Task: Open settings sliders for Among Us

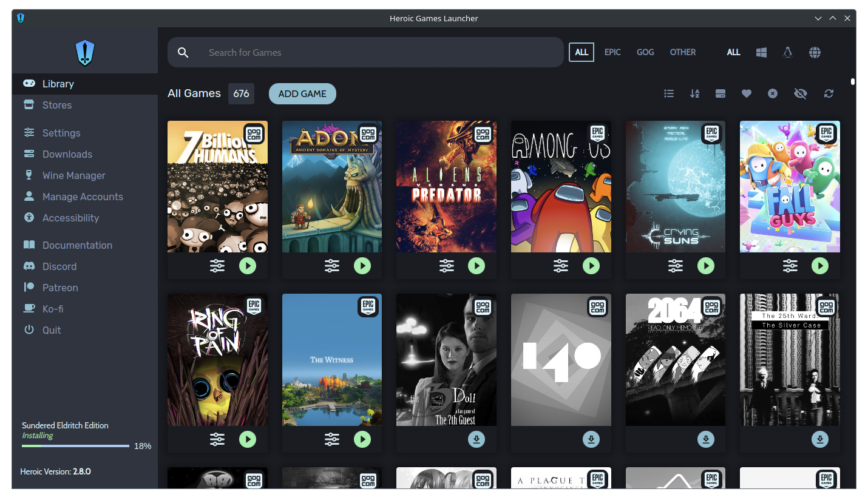Action: click(561, 266)
